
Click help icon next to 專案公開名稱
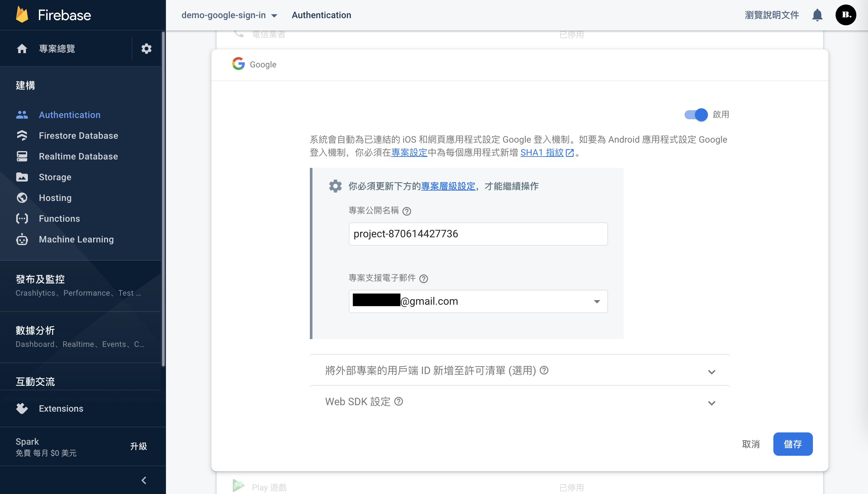tap(407, 211)
